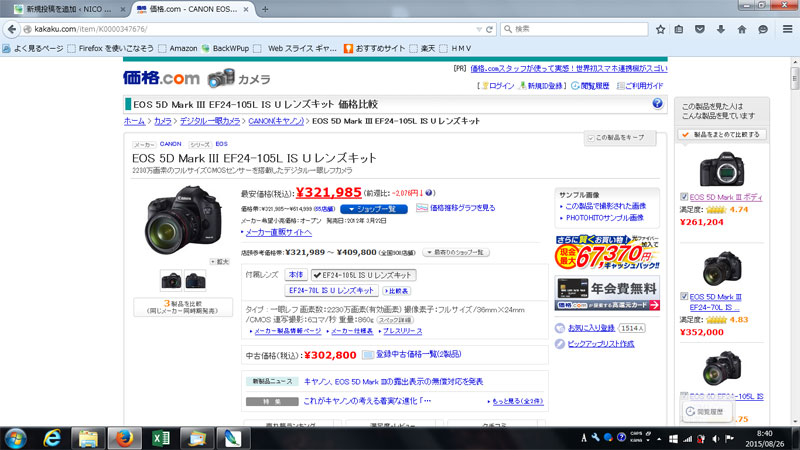The width and height of the screenshot is (800, 450).
Task: Select the second camera thumbnail below main image
Action: 195,280
